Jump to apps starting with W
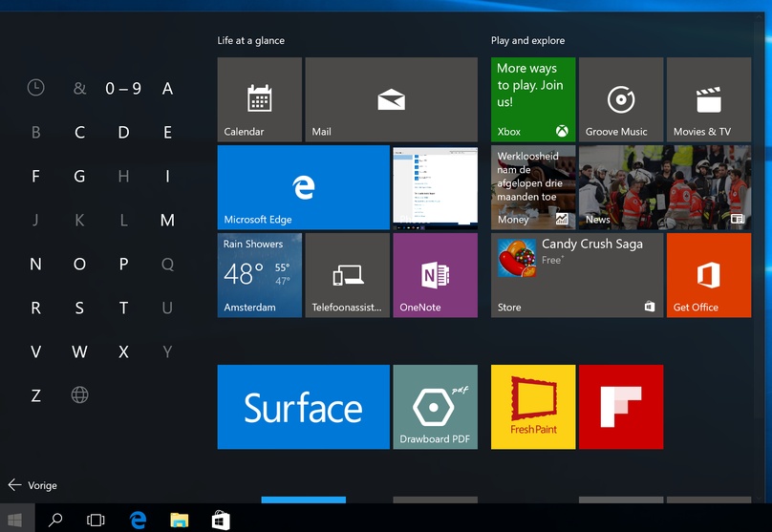This screenshot has height=532, width=772. point(79,351)
